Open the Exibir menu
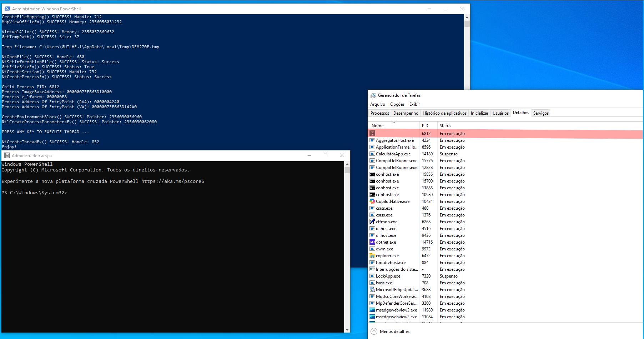This screenshot has height=339, width=644. 414,104
